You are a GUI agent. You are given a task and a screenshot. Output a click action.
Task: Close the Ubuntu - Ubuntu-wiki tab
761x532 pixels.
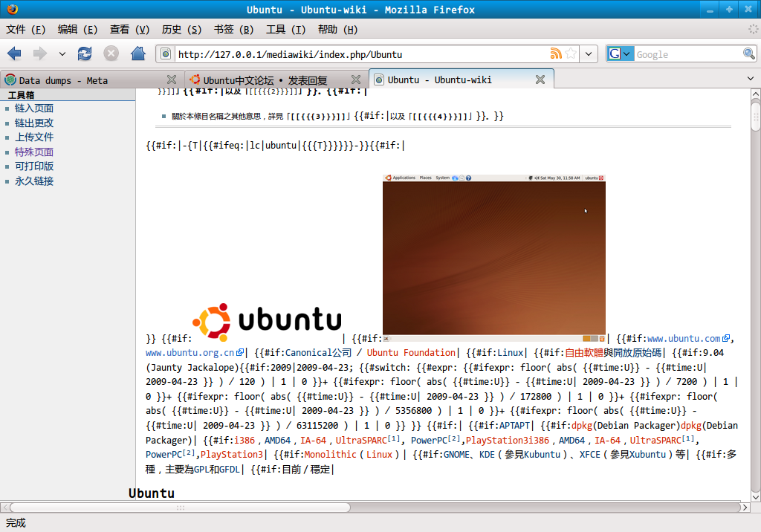click(540, 80)
